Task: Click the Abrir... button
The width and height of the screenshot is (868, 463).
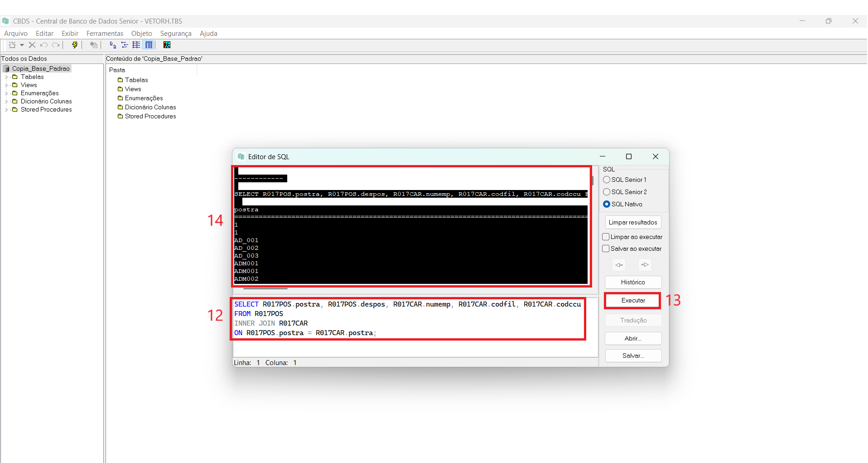Action: pos(633,338)
